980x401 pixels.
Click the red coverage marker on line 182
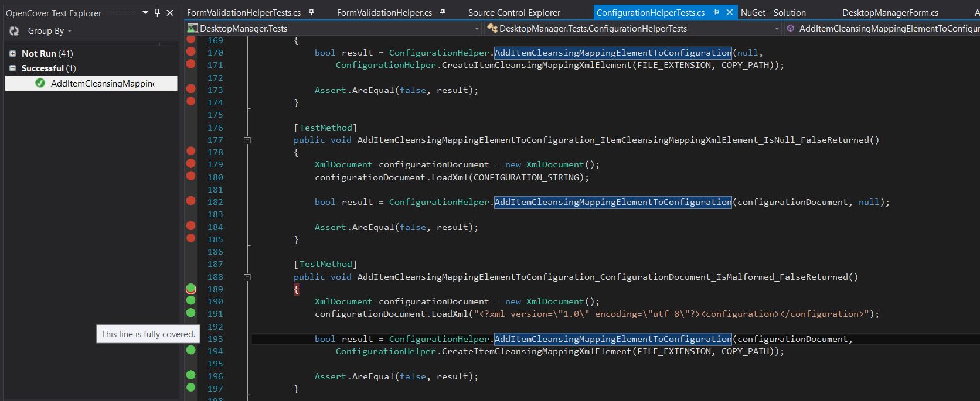[190, 201]
